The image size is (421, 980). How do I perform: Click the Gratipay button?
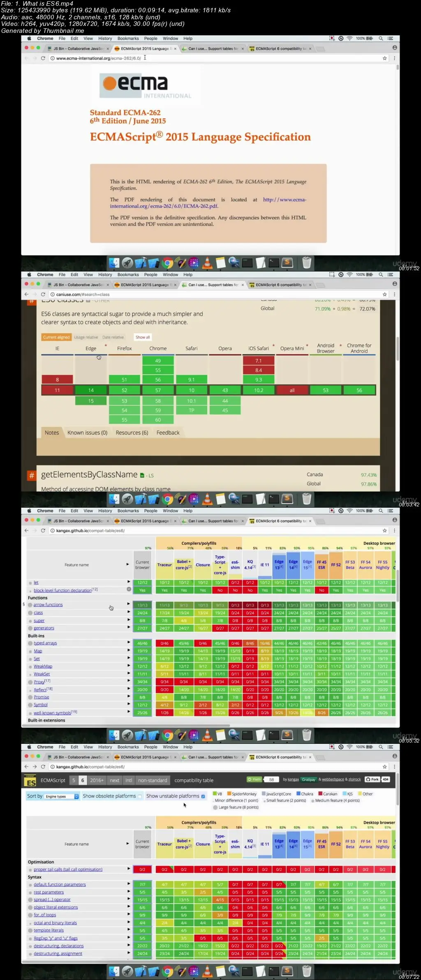click(308, 779)
